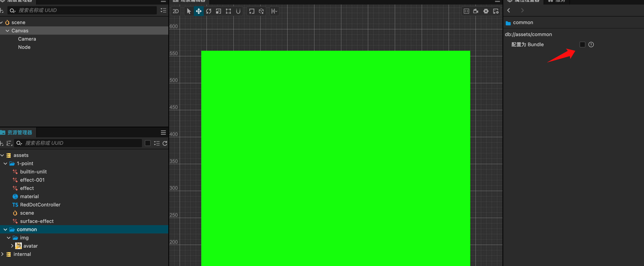Open scene camera settings icon

tap(476, 11)
